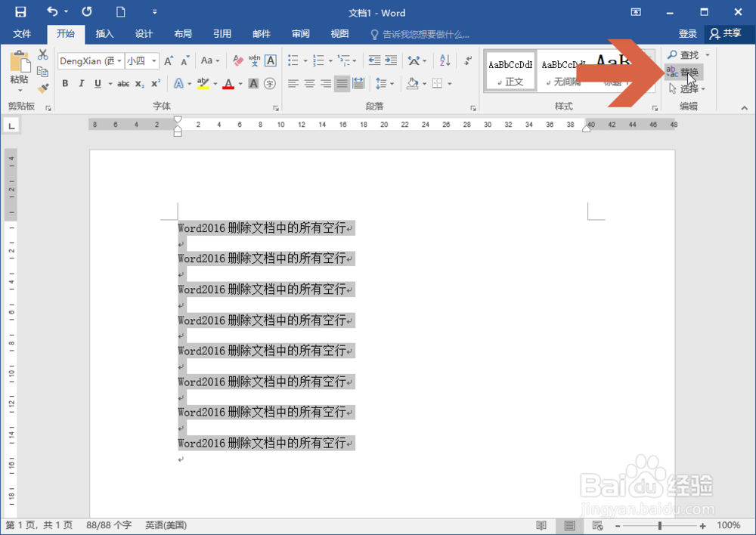Viewport: 756px width, 535px height.
Task: Zoom in with the plus button
Action: (x=702, y=526)
